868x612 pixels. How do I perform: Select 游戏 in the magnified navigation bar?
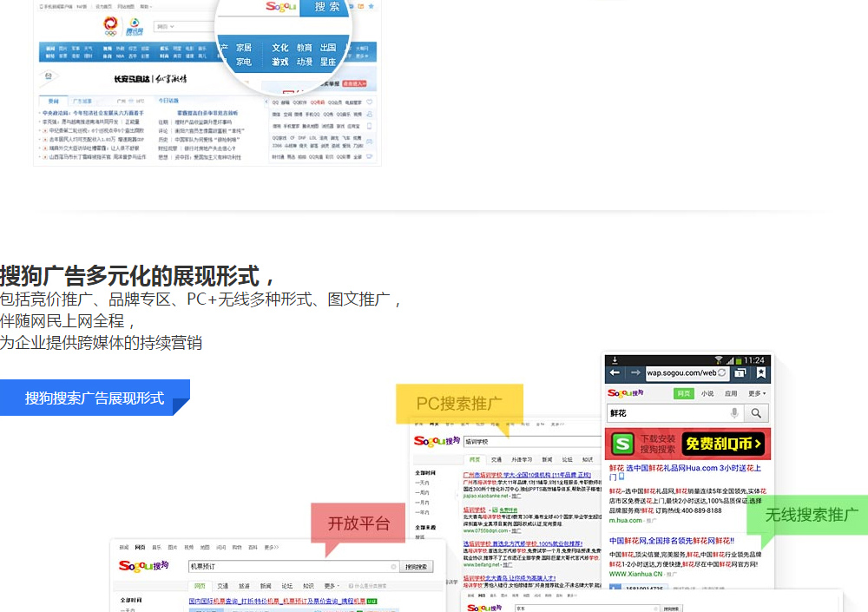[x=279, y=62]
